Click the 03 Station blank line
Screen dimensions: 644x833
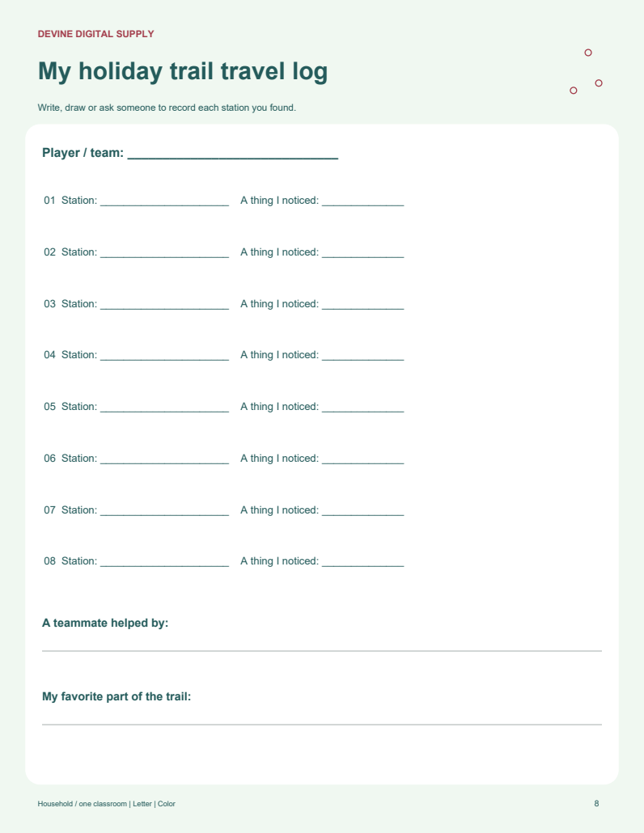(165, 308)
